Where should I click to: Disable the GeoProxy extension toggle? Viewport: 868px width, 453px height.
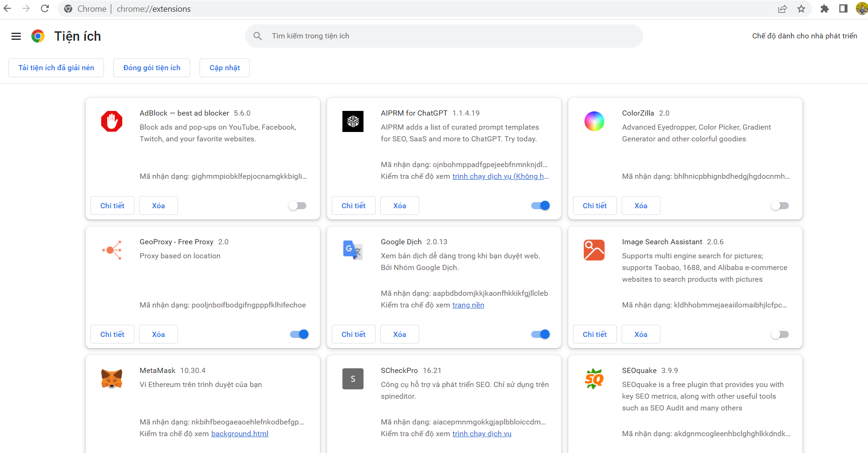click(x=299, y=334)
